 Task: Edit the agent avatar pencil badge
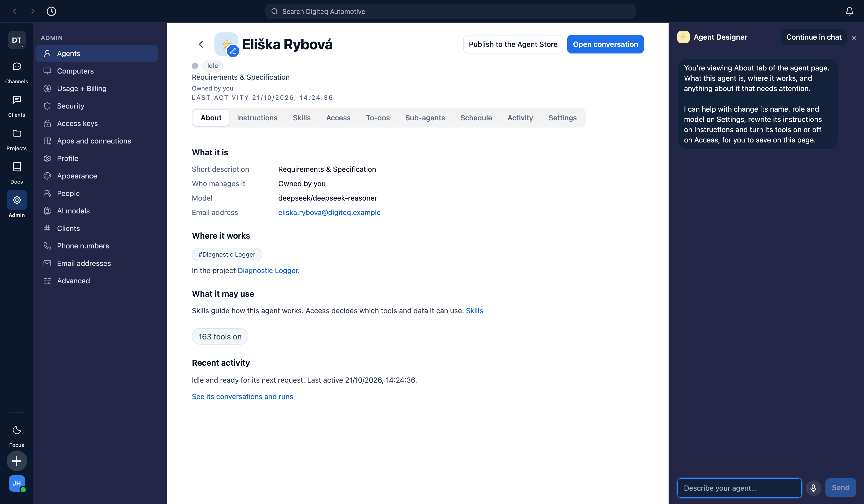(x=233, y=51)
